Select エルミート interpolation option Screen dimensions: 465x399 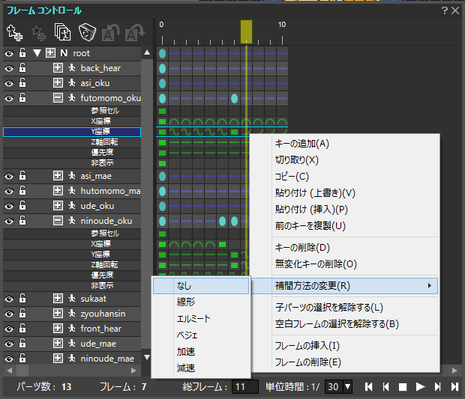point(201,319)
